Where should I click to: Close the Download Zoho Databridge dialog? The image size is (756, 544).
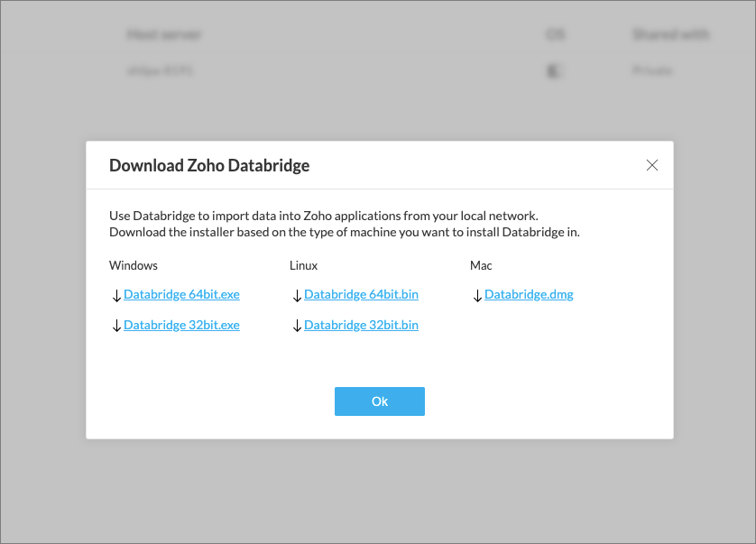652,165
